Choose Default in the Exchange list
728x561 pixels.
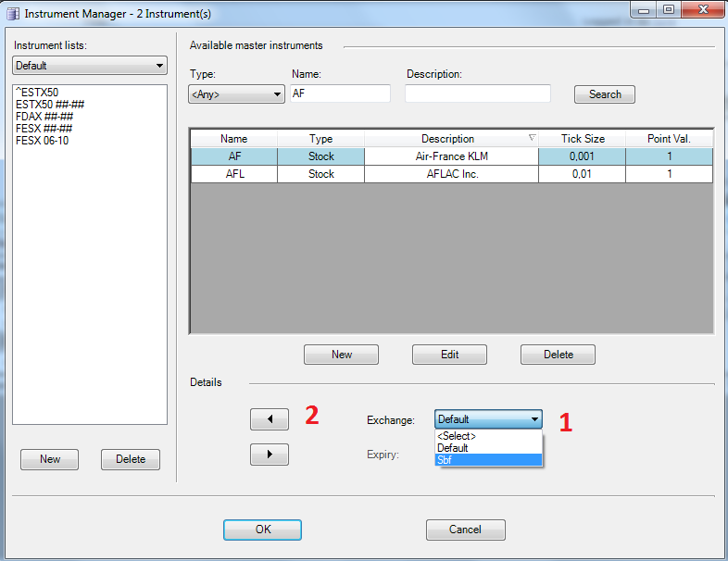[x=488, y=448]
